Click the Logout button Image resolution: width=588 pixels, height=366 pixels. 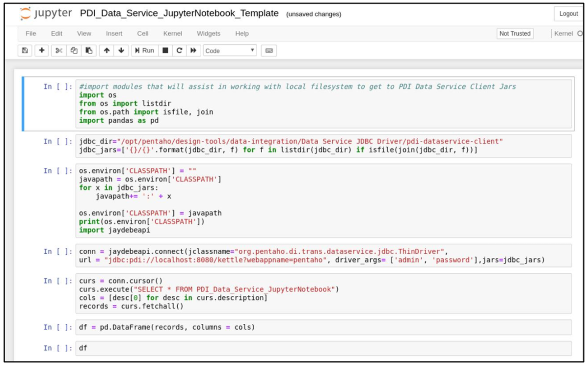click(x=568, y=14)
